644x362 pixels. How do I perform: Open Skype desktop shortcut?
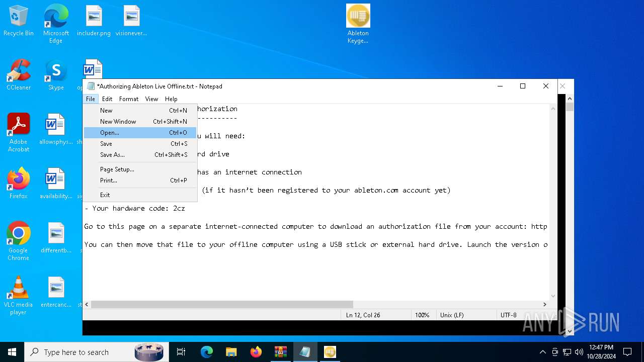(x=56, y=75)
